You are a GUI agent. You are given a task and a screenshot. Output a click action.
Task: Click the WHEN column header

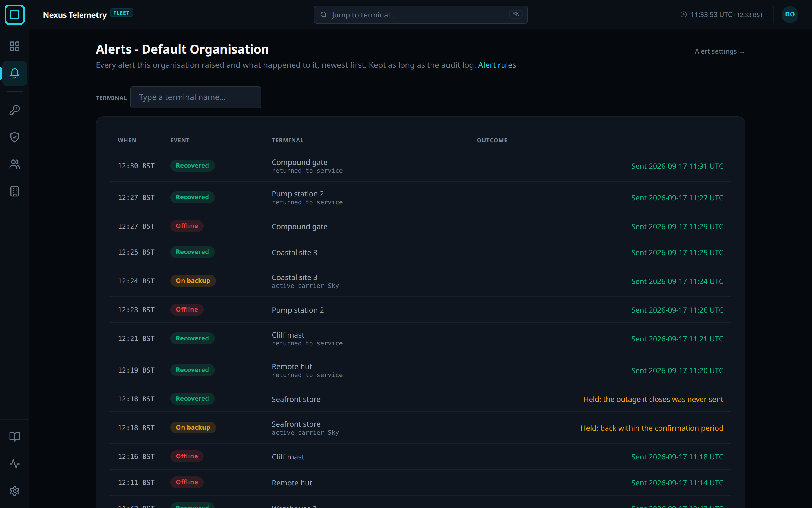pos(127,140)
